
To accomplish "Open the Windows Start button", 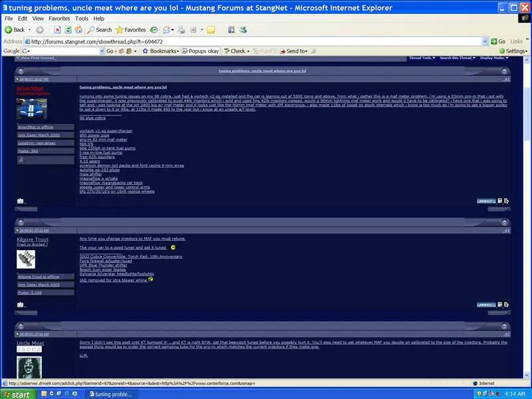I will (x=18, y=394).
